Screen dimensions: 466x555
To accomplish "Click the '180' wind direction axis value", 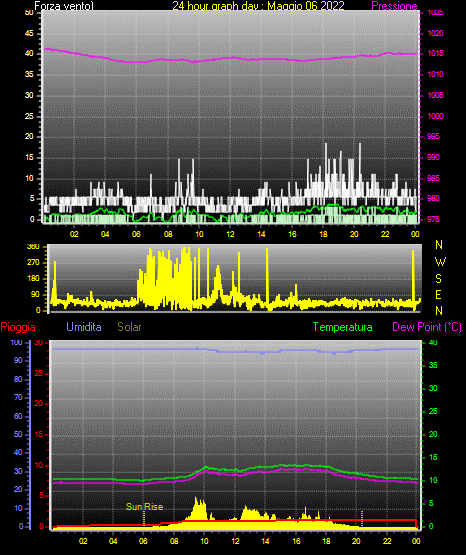I will 33,279.
